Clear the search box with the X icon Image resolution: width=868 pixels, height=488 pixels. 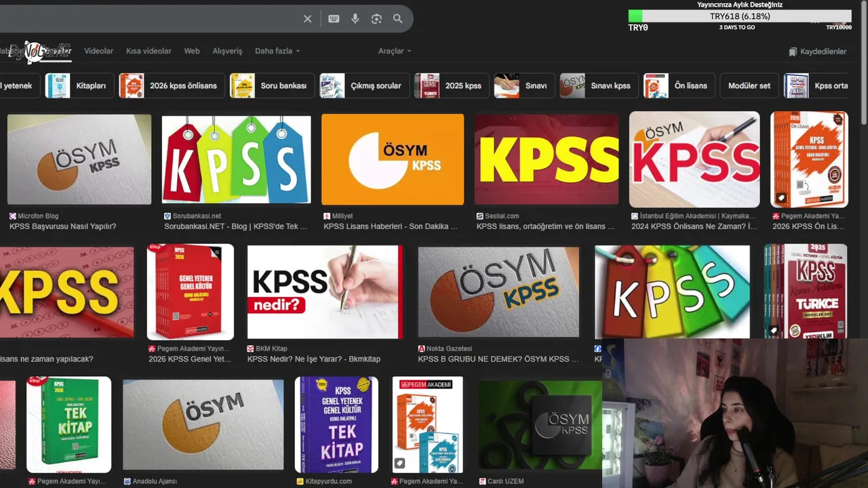click(307, 19)
